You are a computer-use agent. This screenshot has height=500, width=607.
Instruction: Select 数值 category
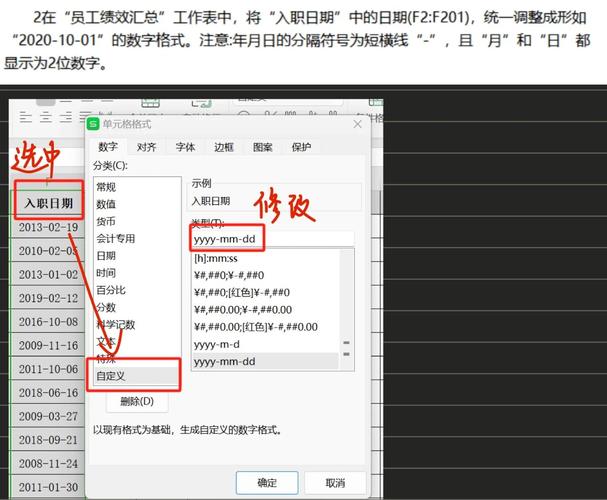click(137, 204)
